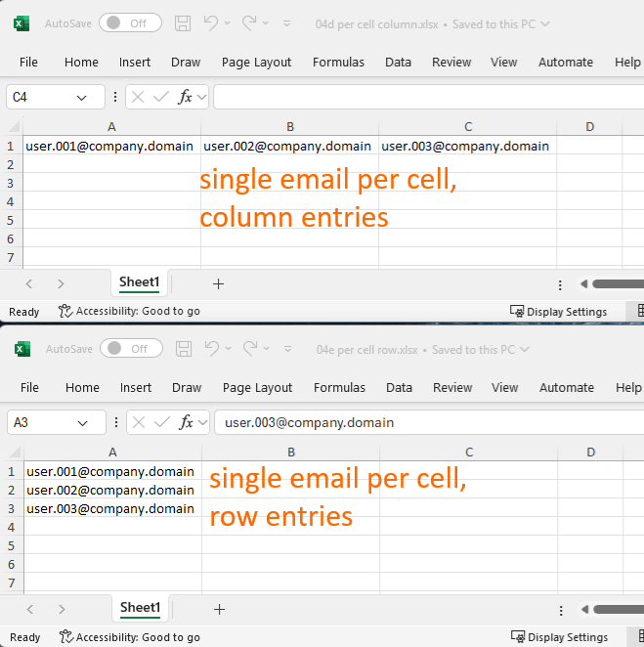644x647 pixels.
Task: Open the Automate tab in the bottom window
Action: pyautogui.click(x=567, y=387)
